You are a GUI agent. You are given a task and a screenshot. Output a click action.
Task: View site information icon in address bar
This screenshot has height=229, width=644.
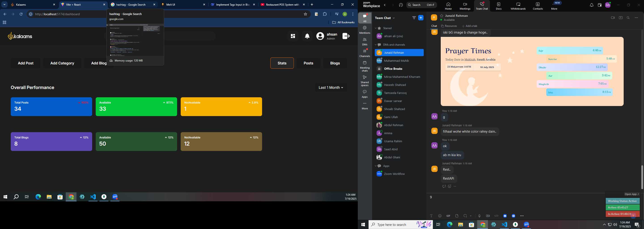(30, 14)
